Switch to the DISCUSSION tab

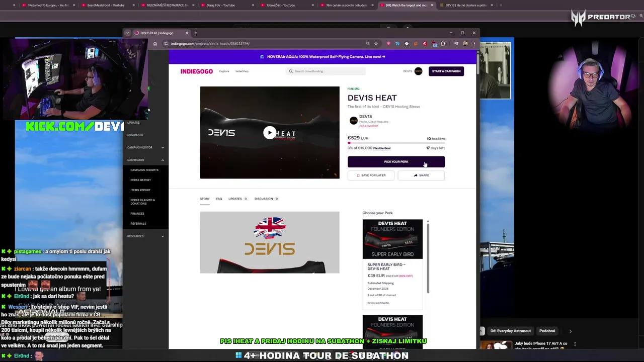pos(266,199)
